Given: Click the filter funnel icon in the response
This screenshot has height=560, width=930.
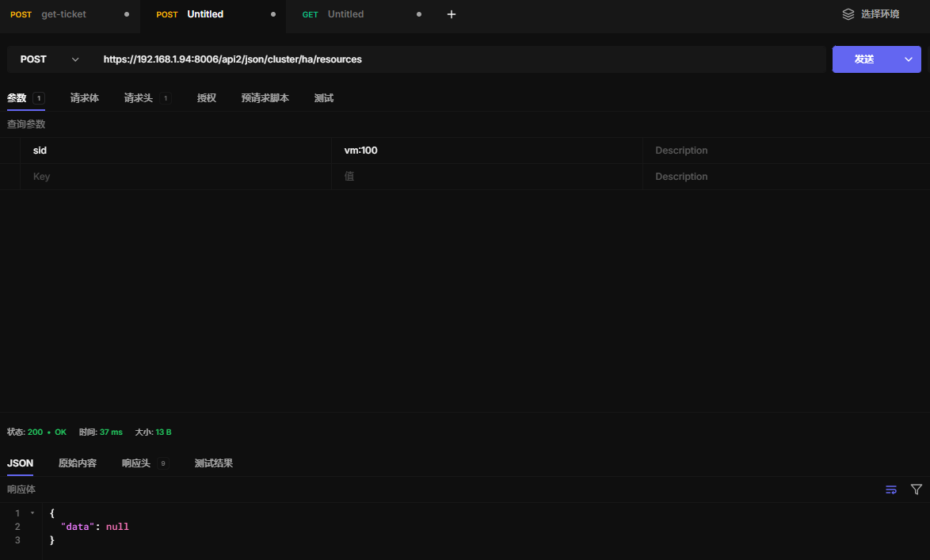Looking at the screenshot, I should coord(917,490).
